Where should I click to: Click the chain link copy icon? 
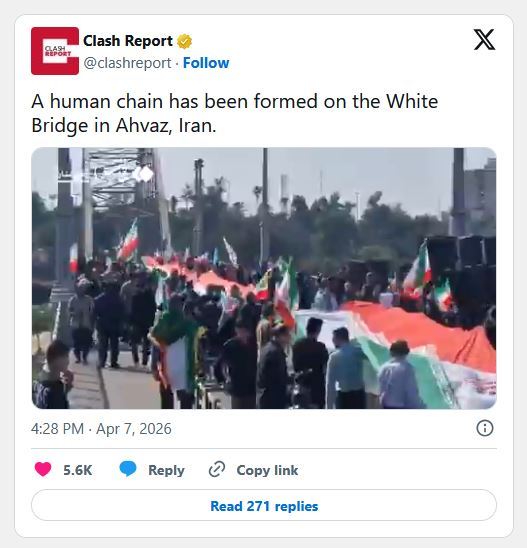tap(217, 469)
